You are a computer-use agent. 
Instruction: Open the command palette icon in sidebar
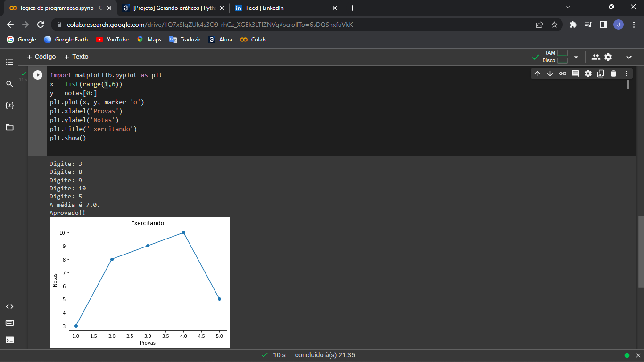[x=9, y=323]
